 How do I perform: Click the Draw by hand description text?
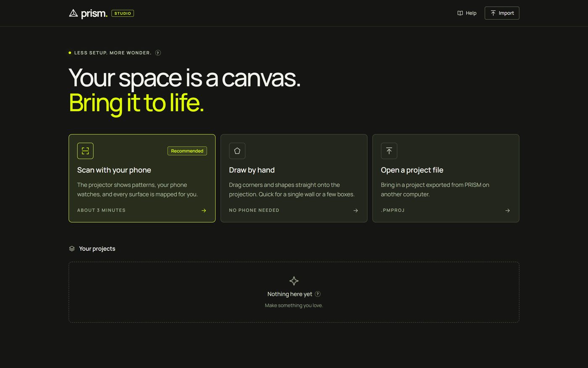[x=292, y=190]
